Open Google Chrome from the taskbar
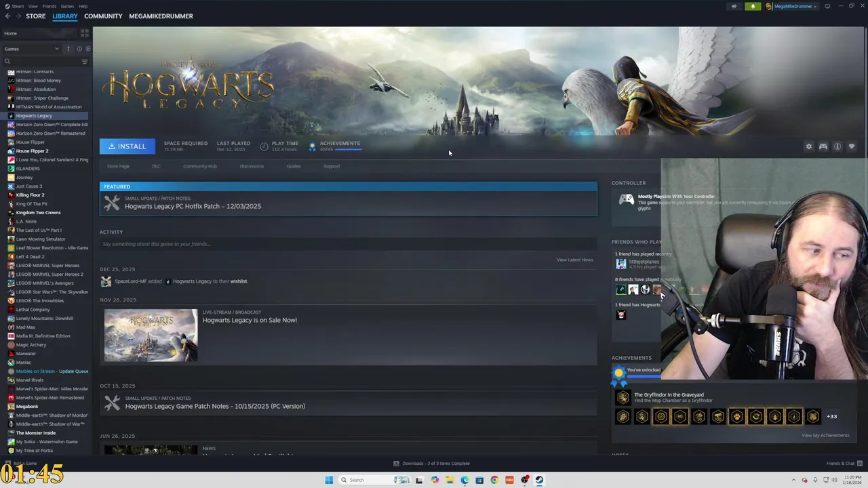 (x=494, y=480)
